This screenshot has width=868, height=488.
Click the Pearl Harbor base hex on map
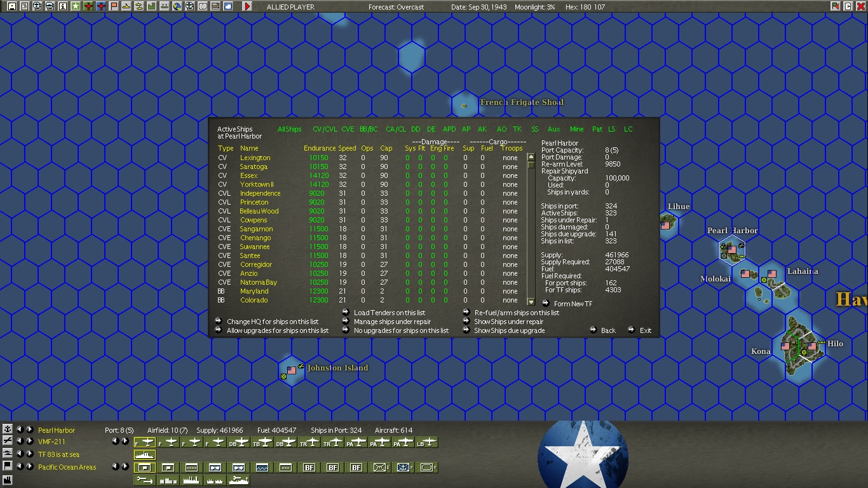point(732,249)
